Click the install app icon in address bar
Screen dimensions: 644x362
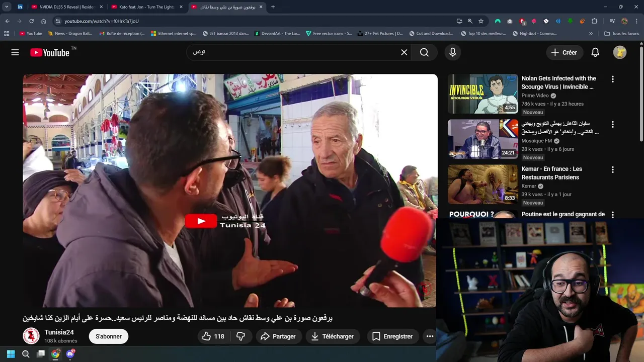coord(459,21)
